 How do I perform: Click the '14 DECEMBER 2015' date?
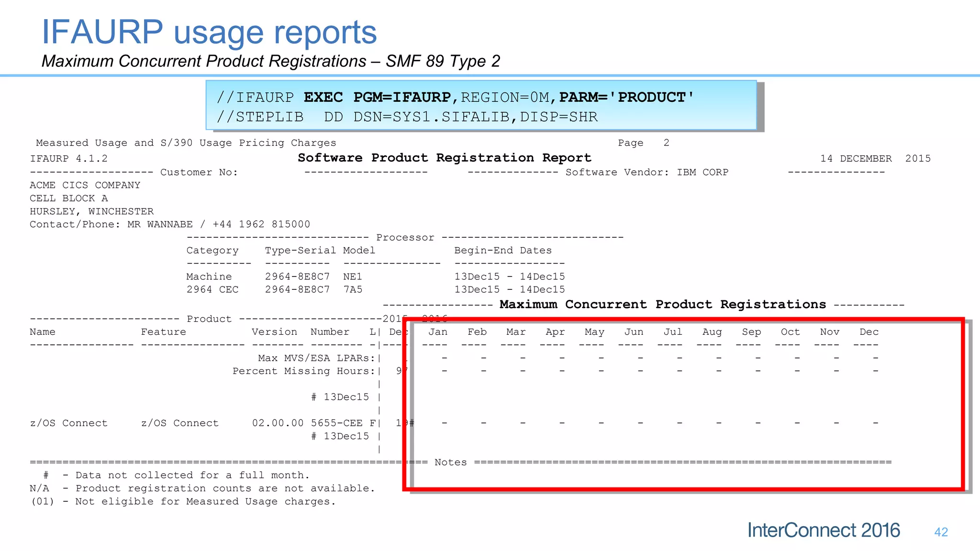pos(876,158)
